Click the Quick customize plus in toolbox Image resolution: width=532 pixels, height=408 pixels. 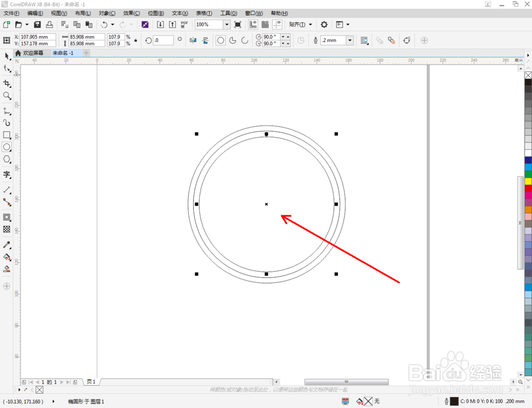tap(7, 286)
